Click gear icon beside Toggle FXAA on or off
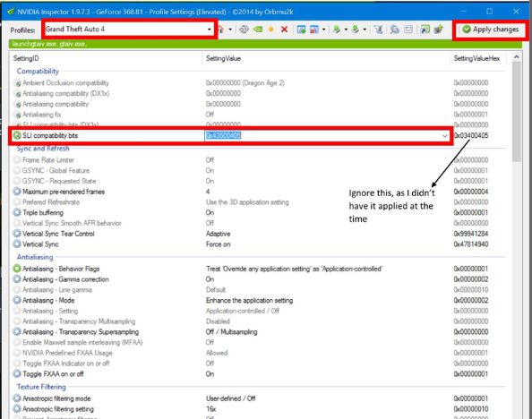Image resolution: width=532 pixels, height=419 pixels. (x=17, y=373)
